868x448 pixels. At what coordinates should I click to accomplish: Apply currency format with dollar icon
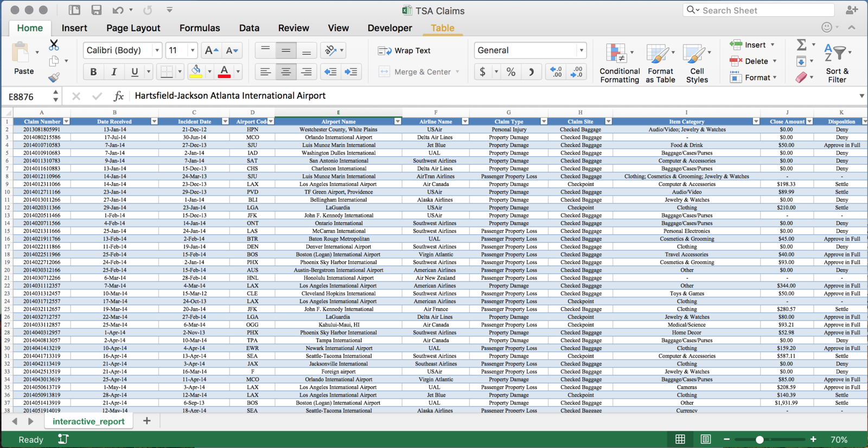[482, 72]
